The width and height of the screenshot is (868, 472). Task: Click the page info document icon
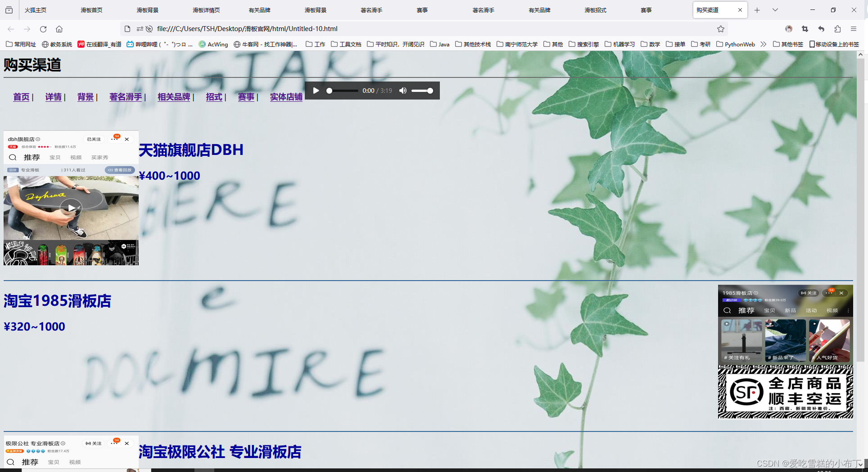(127, 29)
